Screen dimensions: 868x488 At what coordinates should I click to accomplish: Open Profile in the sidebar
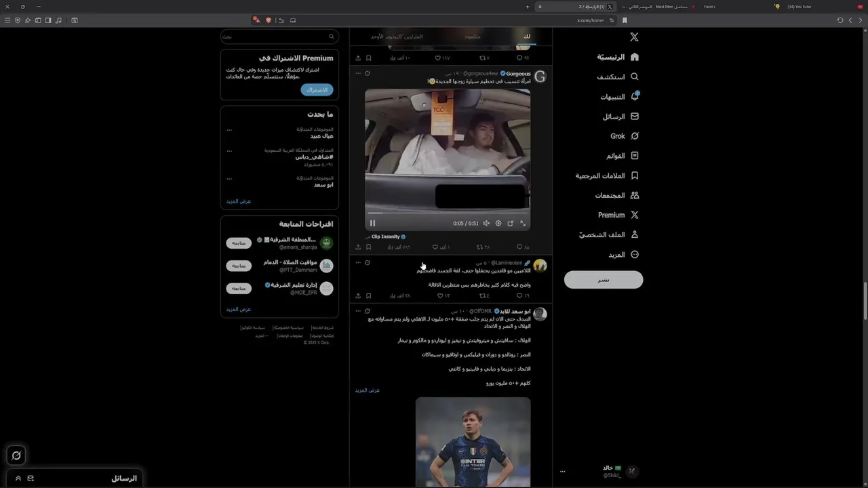[x=609, y=235]
